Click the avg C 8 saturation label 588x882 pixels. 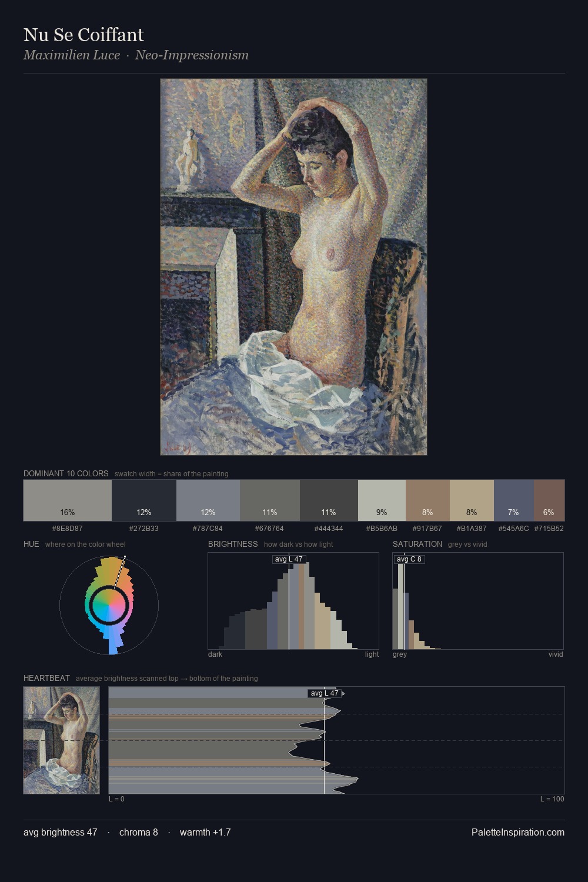pyautogui.click(x=409, y=559)
